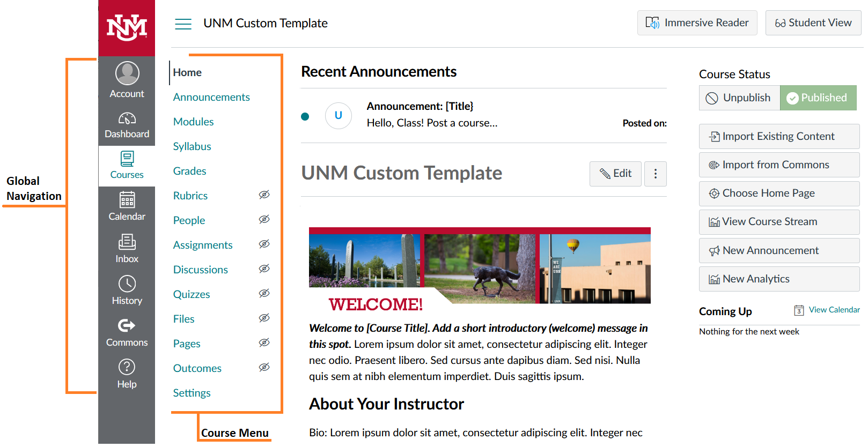The width and height of the screenshot is (868, 447).
Task: Open Assignments in the course menu
Action: tap(203, 245)
